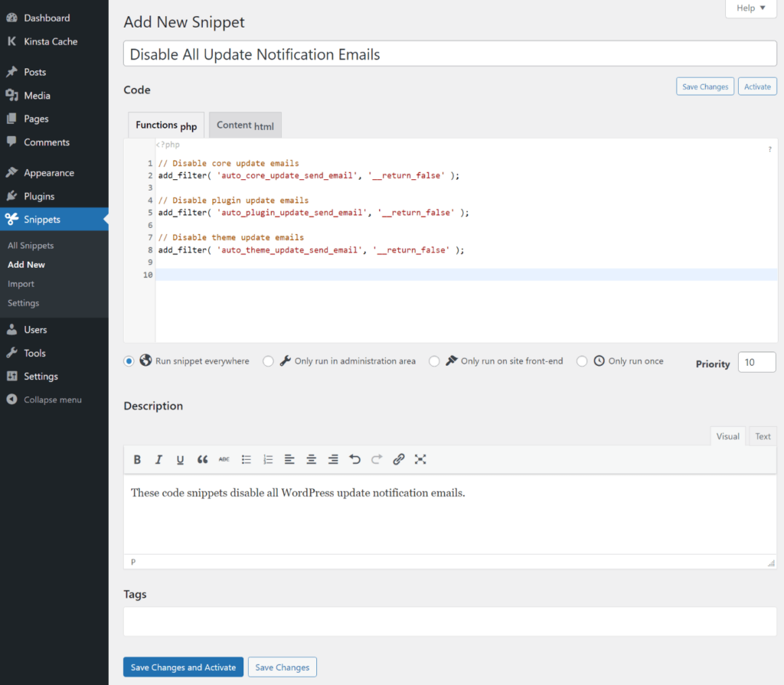Apply Italic formatting in description editor

pos(159,460)
